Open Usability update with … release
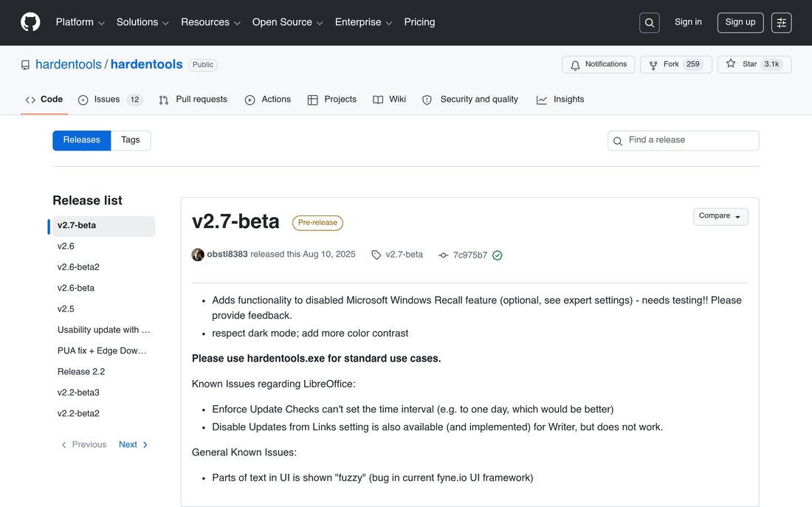The image size is (812, 507). pos(103,330)
